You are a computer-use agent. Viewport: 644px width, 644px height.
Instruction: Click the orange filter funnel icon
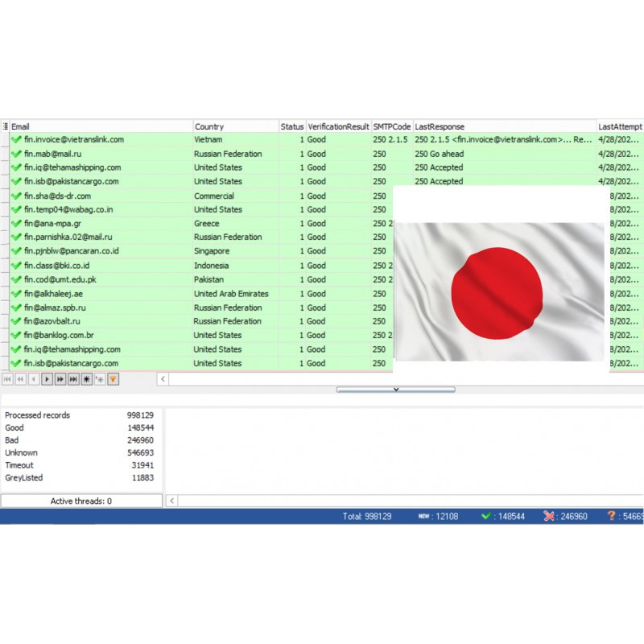coord(114,379)
